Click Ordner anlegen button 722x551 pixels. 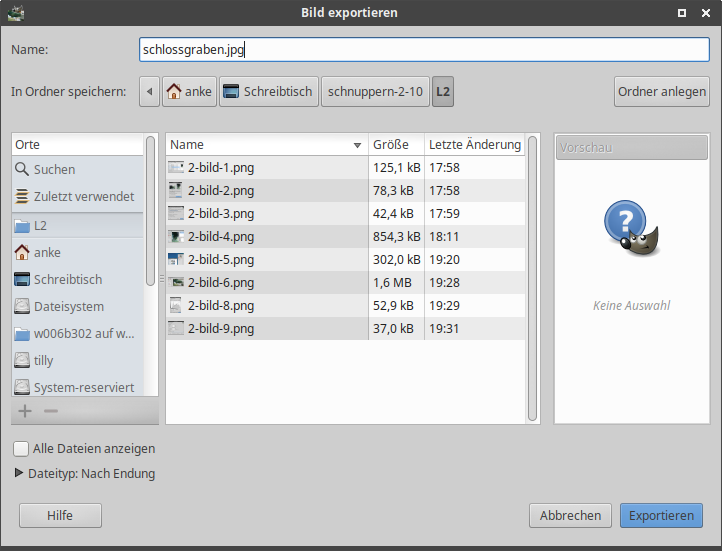[x=662, y=92]
